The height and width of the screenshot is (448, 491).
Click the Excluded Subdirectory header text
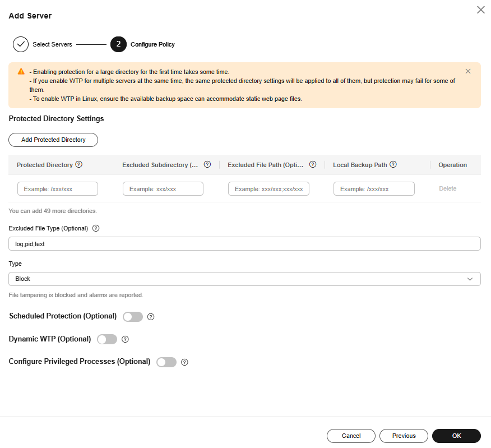click(x=160, y=165)
